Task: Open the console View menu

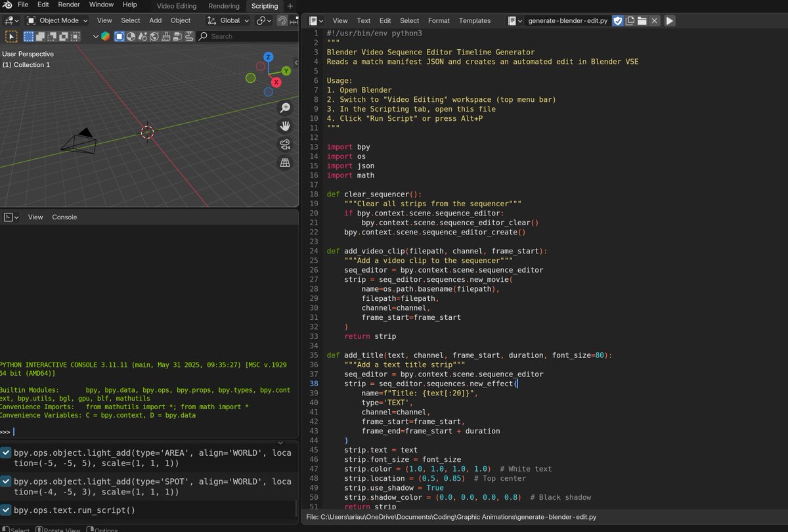Action: coord(35,217)
